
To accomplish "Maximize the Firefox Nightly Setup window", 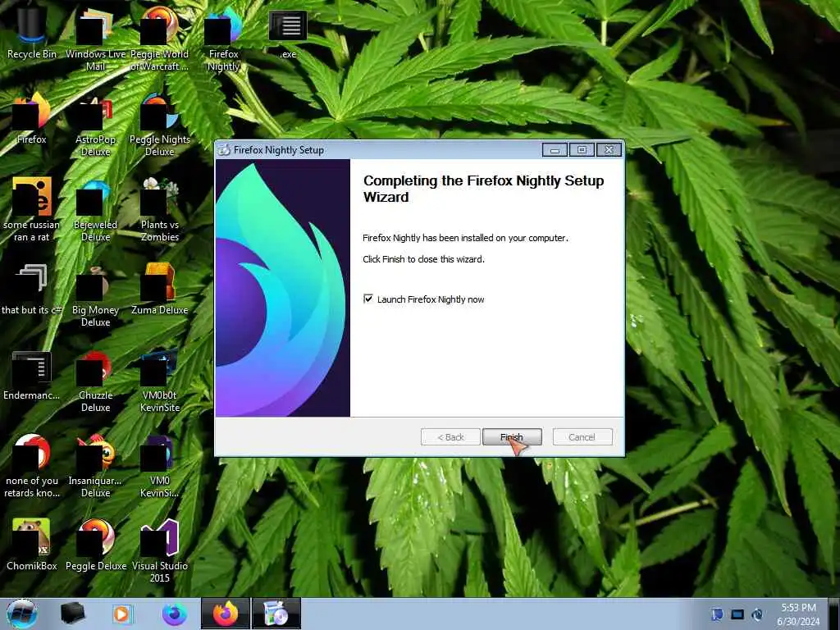I will click(x=582, y=150).
